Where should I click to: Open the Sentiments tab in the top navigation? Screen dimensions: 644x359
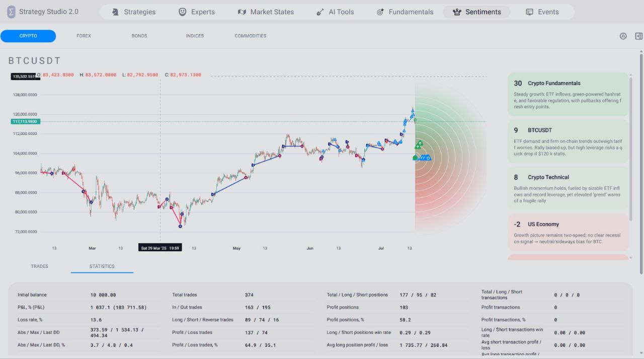pyautogui.click(x=476, y=12)
